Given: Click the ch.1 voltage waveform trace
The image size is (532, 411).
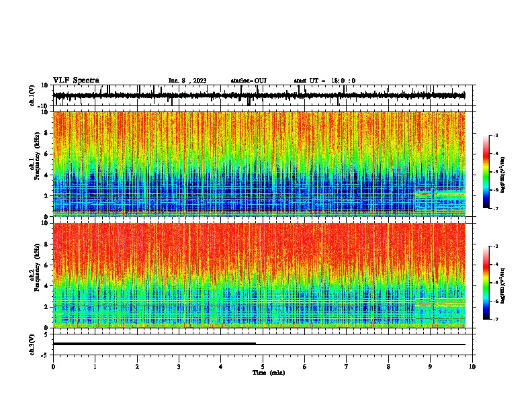Looking at the screenshot, I should 259,95.
